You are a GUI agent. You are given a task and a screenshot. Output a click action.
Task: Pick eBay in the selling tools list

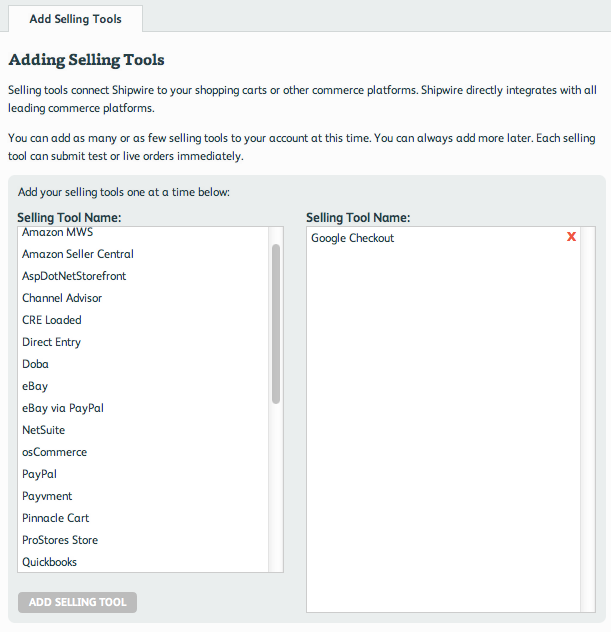pos(35,386)
